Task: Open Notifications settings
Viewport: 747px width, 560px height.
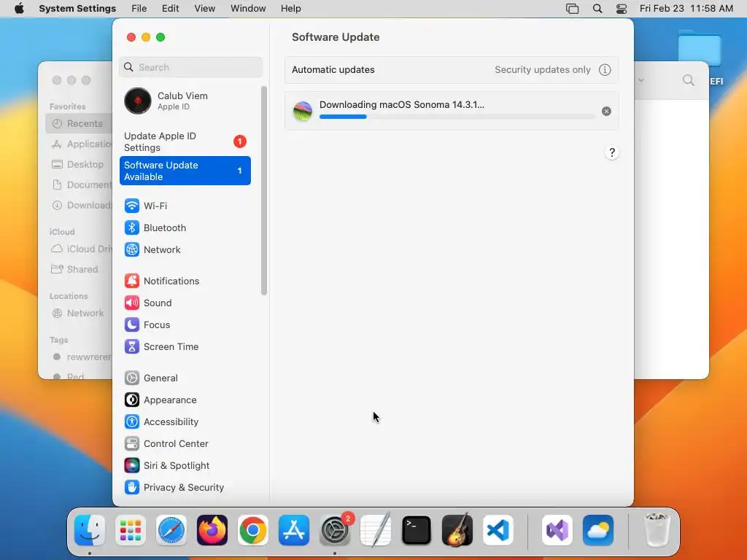Action: (x=185, y=281)
